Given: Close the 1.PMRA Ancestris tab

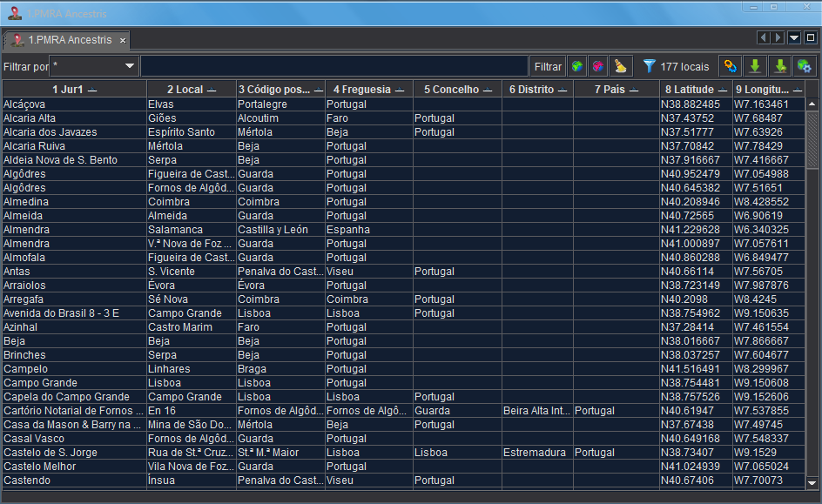Looking at the screenshot, I should [123, 41].
